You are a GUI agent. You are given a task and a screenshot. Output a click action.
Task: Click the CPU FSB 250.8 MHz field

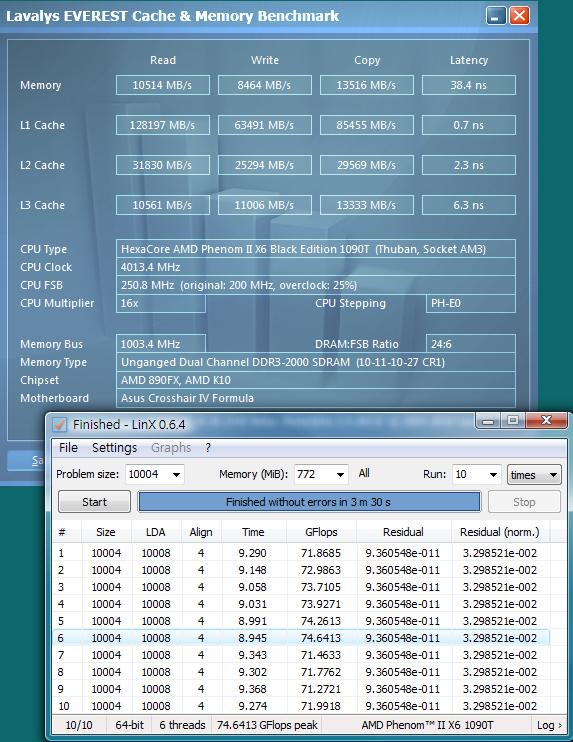click(x=316, y=285)
